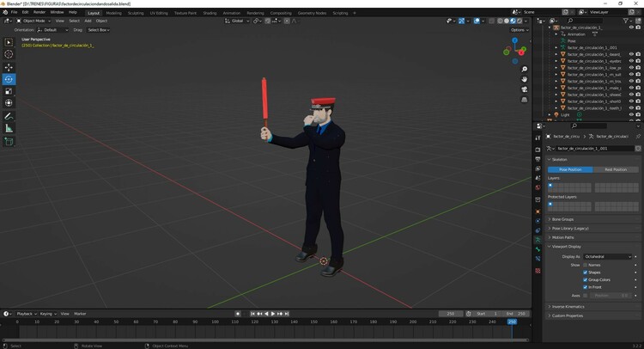Select the Move tool in the toolbar

pos(9,67)
